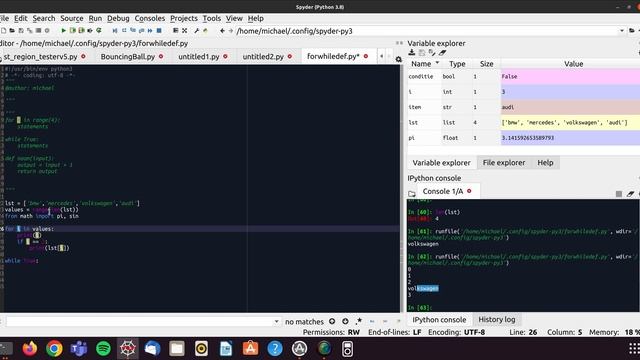Stop debugging with blue square icon
Viewport: 640px width, 360px height.
(159, 31)
